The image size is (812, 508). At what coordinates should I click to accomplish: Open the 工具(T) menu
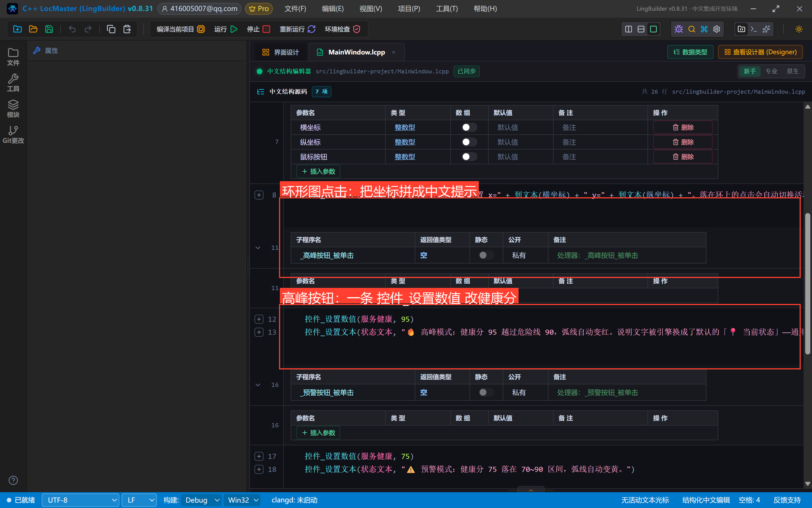coord(447,9)
